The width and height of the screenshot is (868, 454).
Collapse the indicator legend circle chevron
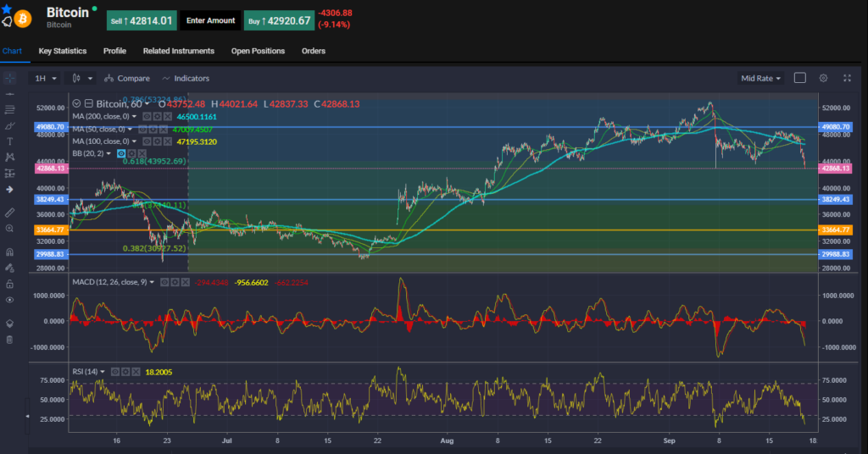[x=76, y=103]
